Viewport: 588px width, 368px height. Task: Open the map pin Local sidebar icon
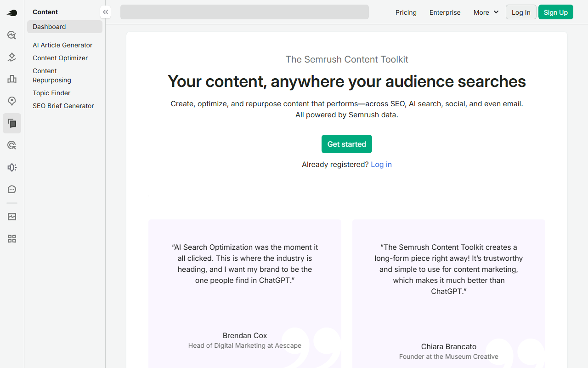tap(12, 101)
